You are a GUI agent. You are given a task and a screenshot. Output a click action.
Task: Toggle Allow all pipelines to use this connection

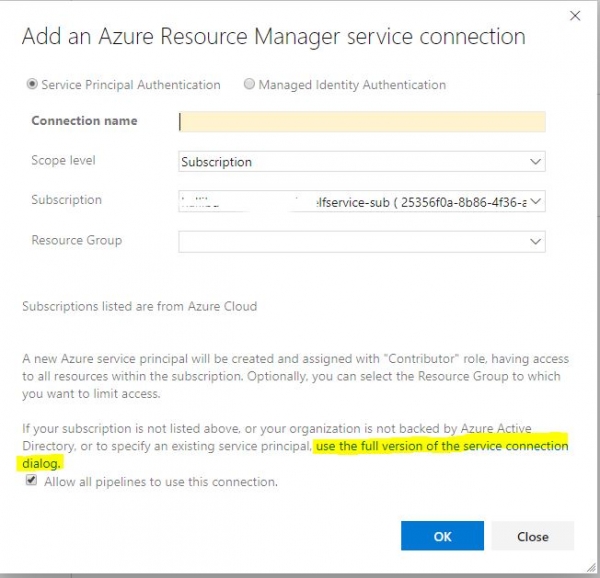click(x=32, y=481)
